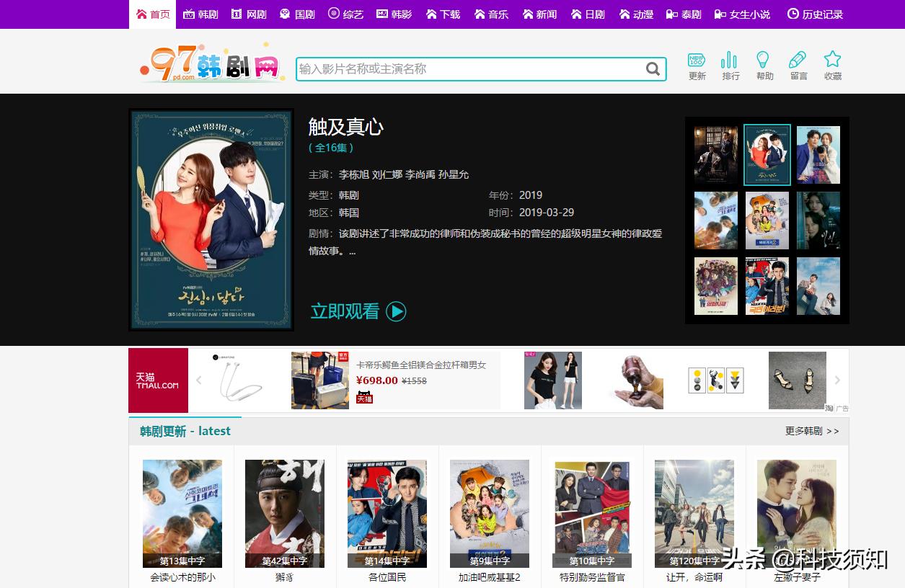Click the movie search input field

[x=469, y=69]
